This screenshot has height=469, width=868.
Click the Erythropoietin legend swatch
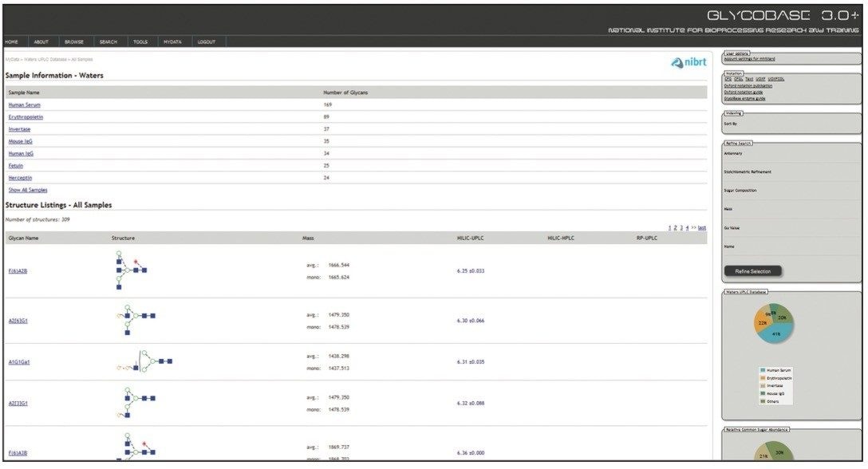pos(763,378)
